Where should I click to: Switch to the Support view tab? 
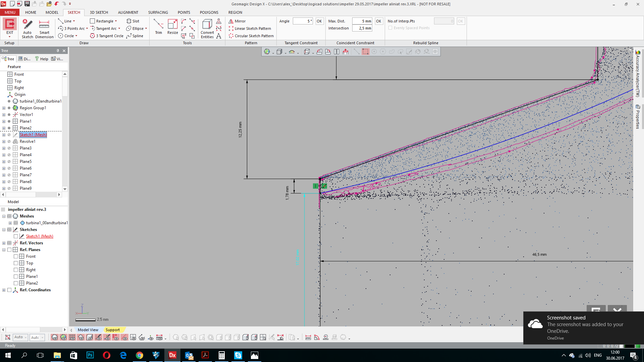[x=113, y=330]
